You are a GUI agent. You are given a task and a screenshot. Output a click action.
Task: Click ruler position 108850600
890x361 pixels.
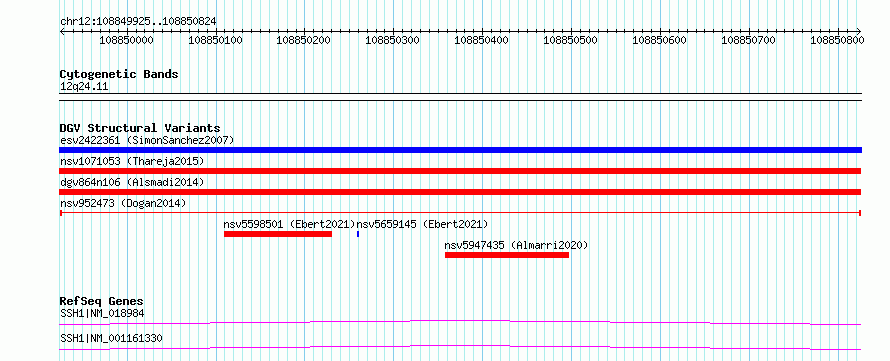[660, 40]
